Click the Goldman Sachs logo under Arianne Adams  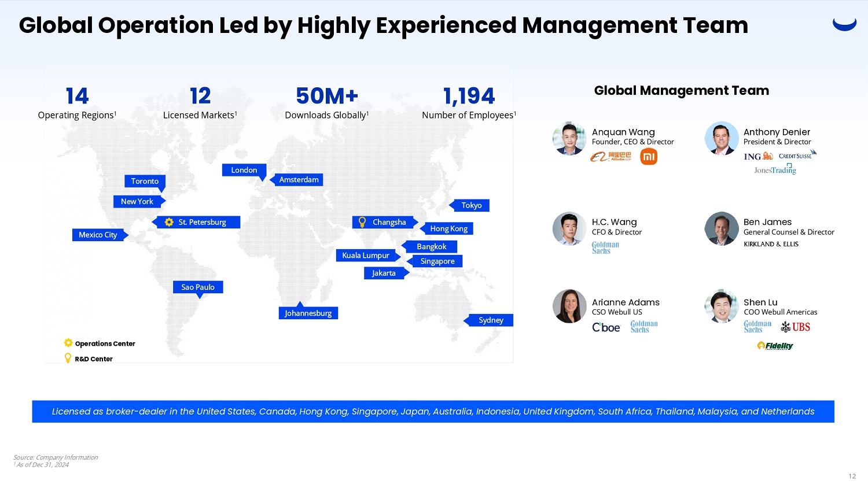[x=644, y=327]
